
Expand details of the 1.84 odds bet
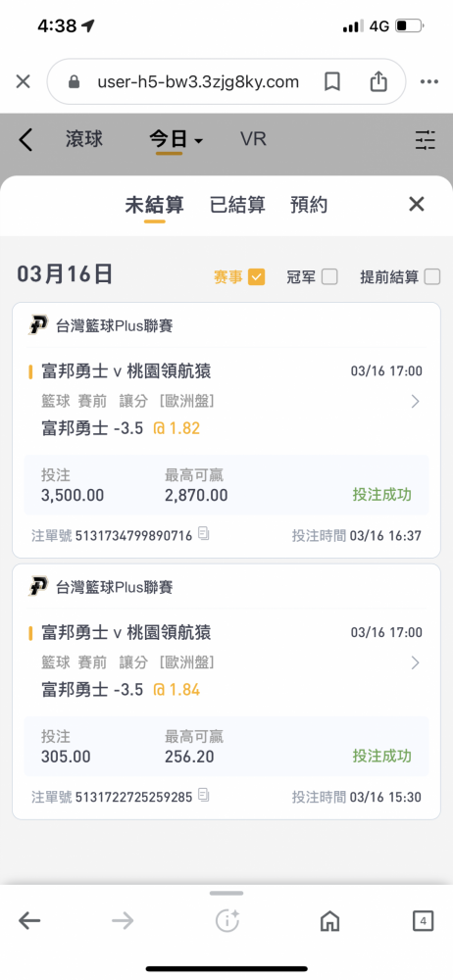click(415, 662)
